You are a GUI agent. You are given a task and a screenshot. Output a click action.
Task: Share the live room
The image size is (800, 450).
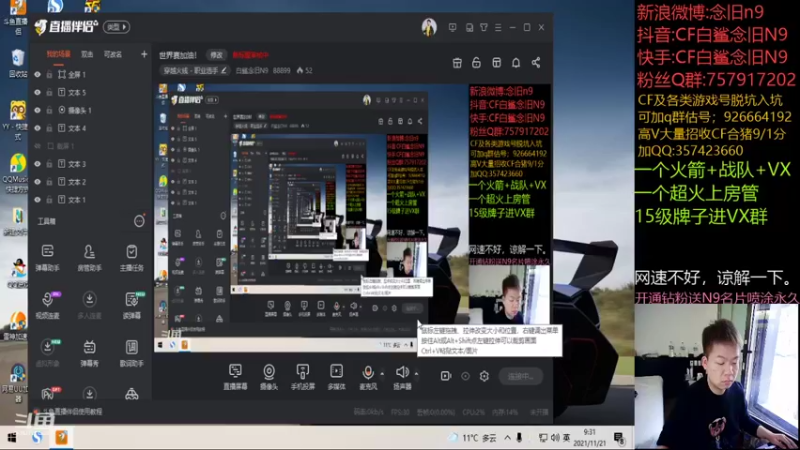click(x=536, y=62)
